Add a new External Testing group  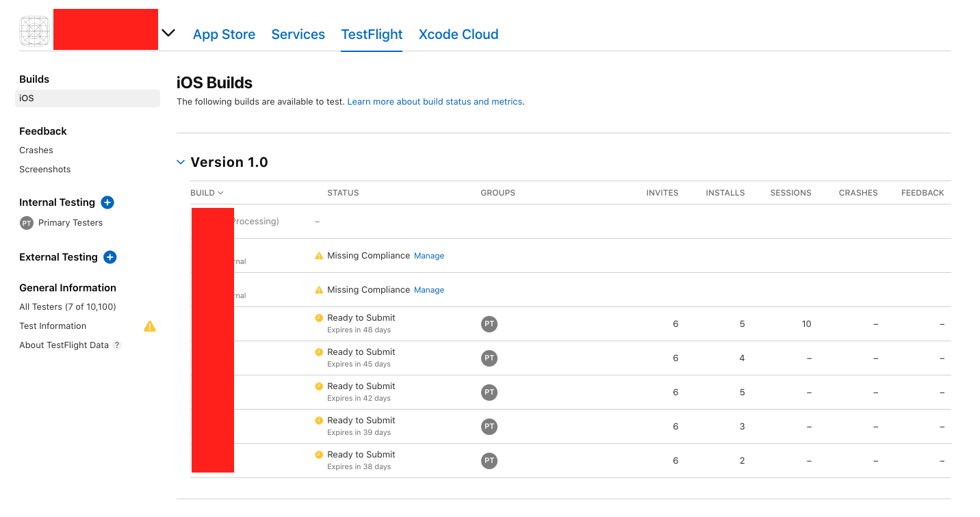pyautogui.click(x=109, y=257)
